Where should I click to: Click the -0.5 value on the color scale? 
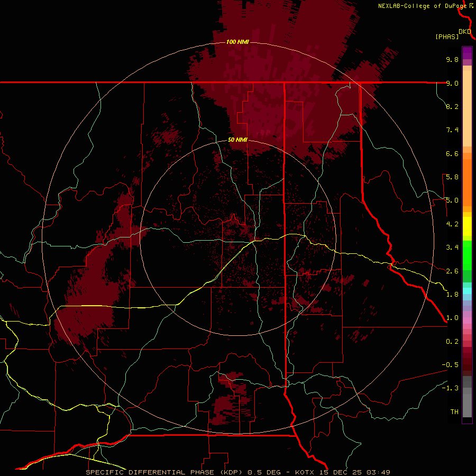[450, 364]
